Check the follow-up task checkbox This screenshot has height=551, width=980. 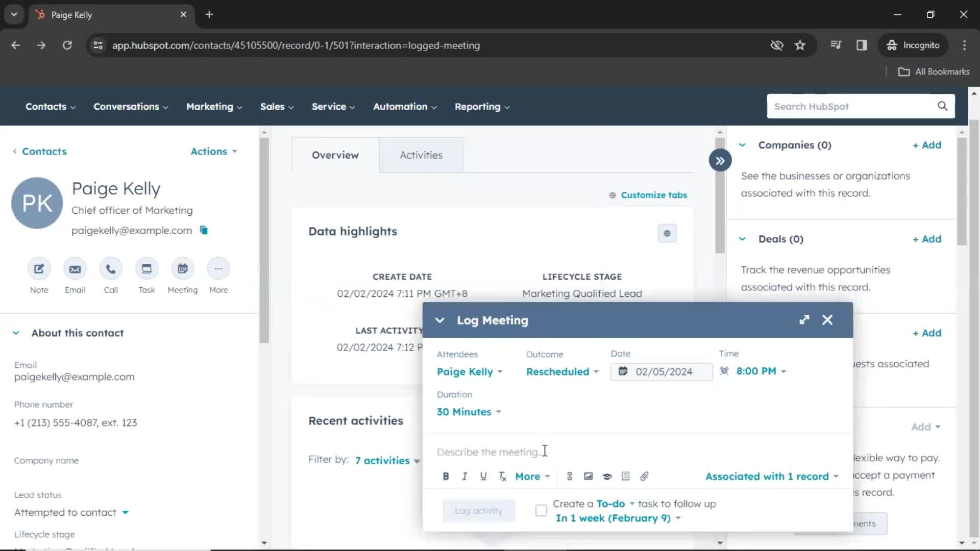(541, 510)
